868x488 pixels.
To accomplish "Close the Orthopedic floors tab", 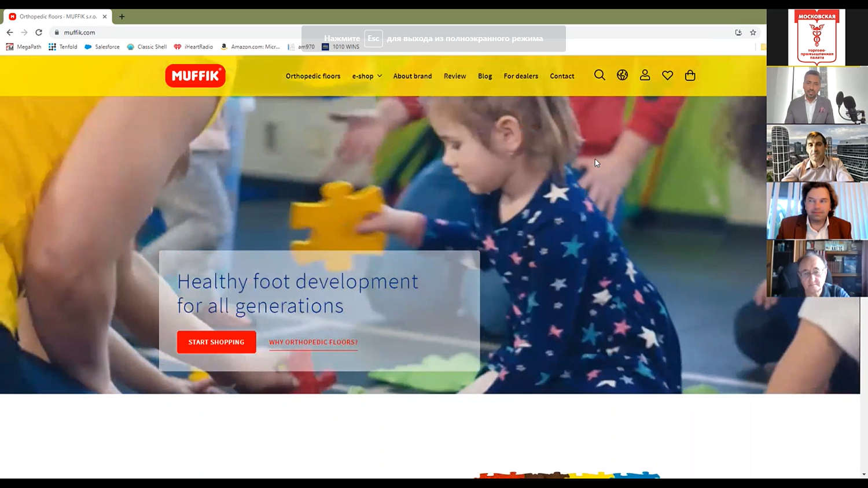I will click(x=105, y=17).
